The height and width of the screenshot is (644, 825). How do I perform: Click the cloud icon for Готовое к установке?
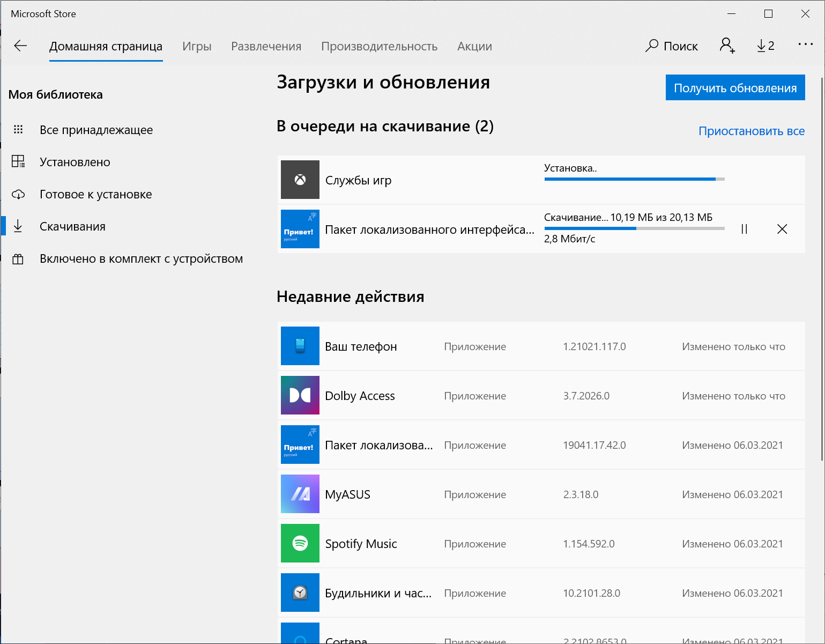(x=18, y=194)
